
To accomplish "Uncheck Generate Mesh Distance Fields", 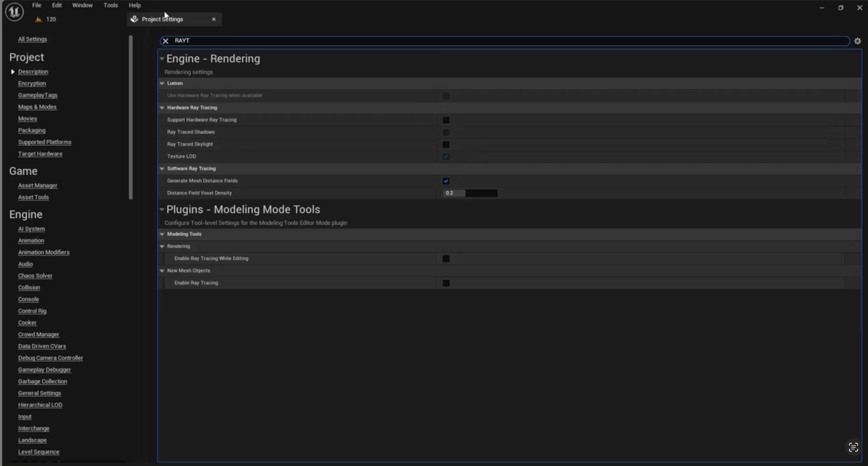I will (446, 181).
